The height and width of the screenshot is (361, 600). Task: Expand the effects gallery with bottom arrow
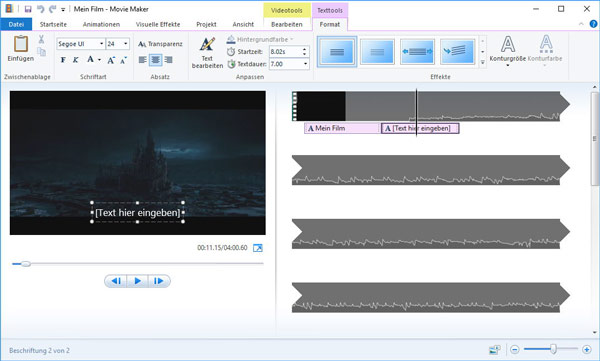point(483,62)
